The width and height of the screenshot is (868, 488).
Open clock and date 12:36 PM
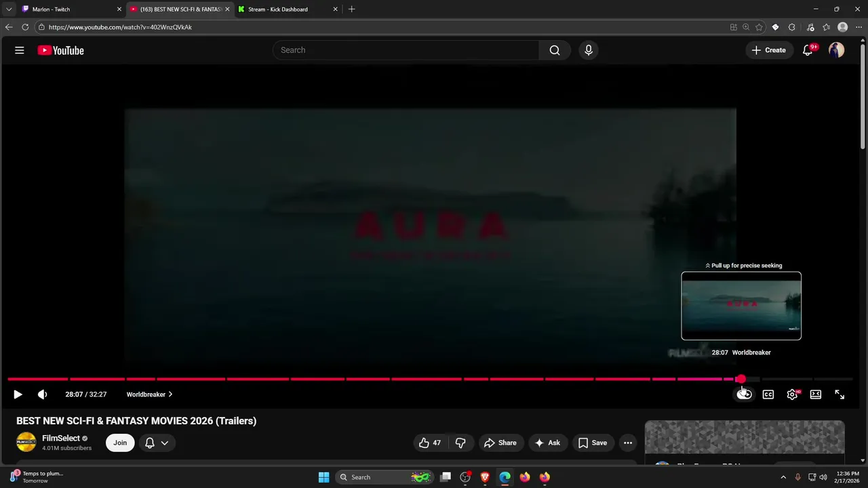point(847,477)
